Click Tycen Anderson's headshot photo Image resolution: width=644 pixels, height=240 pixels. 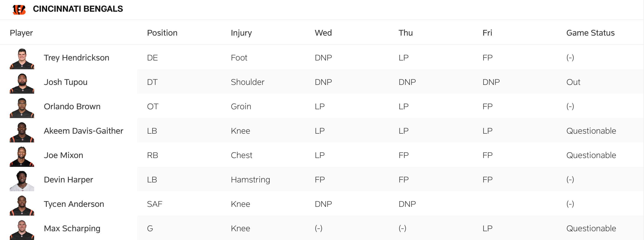[22, 205]
